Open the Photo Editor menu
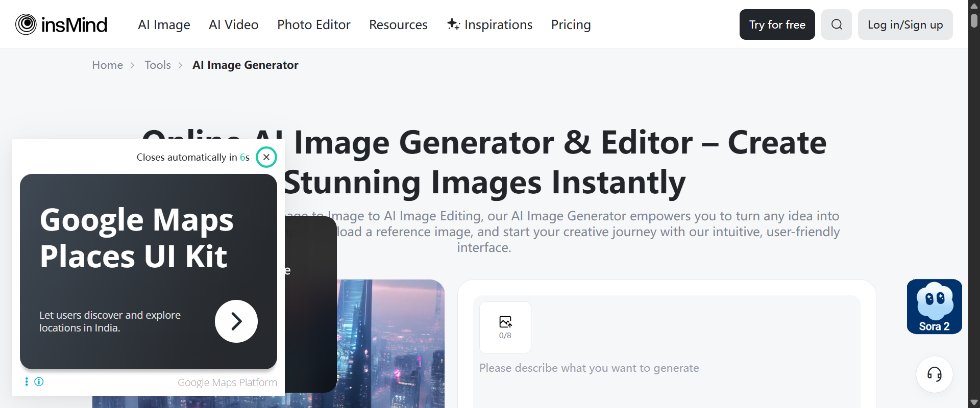The image size is (980, 408). click(x=313, y=24)
